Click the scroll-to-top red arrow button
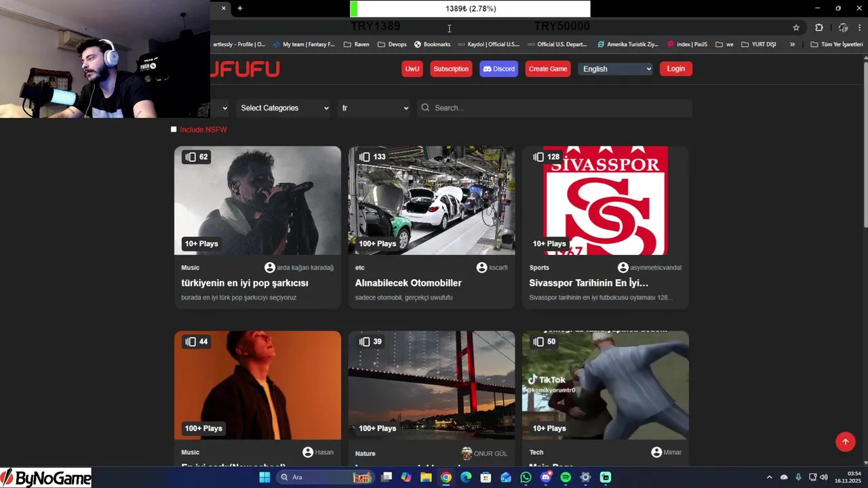 pos(845,442)
